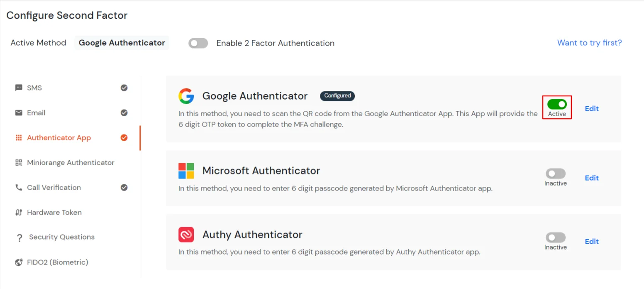Click the FIDO2 Biometric fingerprint icon
The height and width of the screenshot is (289, 644).
[18, 262]
